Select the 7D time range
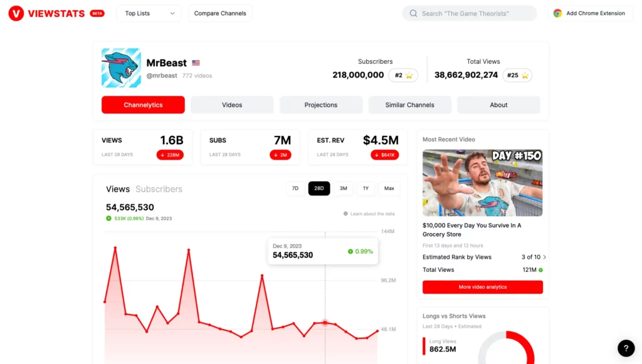 click(x=295, y=189)
